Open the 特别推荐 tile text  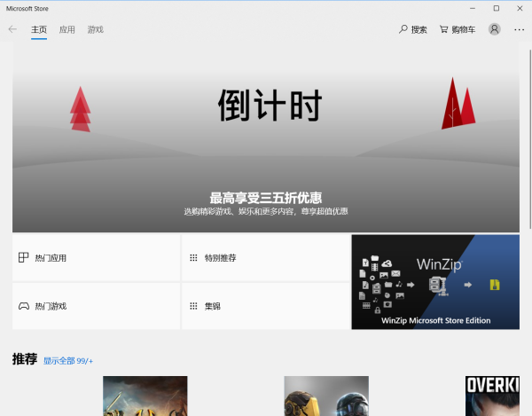coord(220,258)
